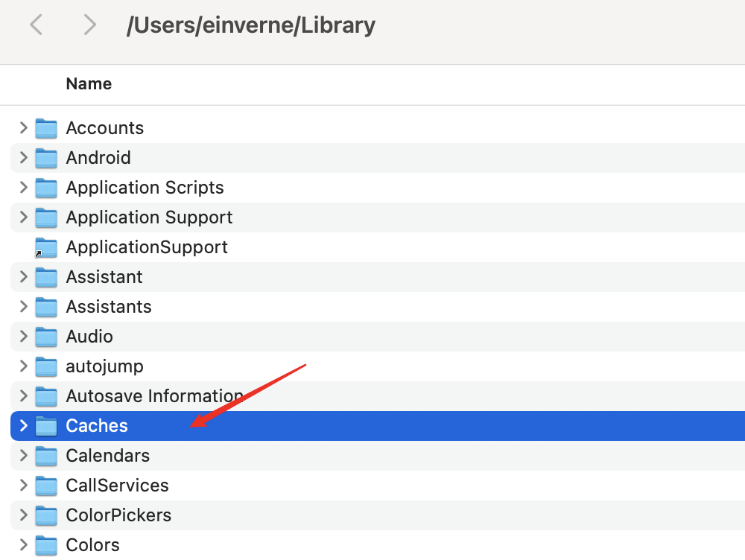Viewport: 745px width, 560px height.
Task: Click the Calendars folder icon
Action: pyautogui.click(x=46, y=456)
